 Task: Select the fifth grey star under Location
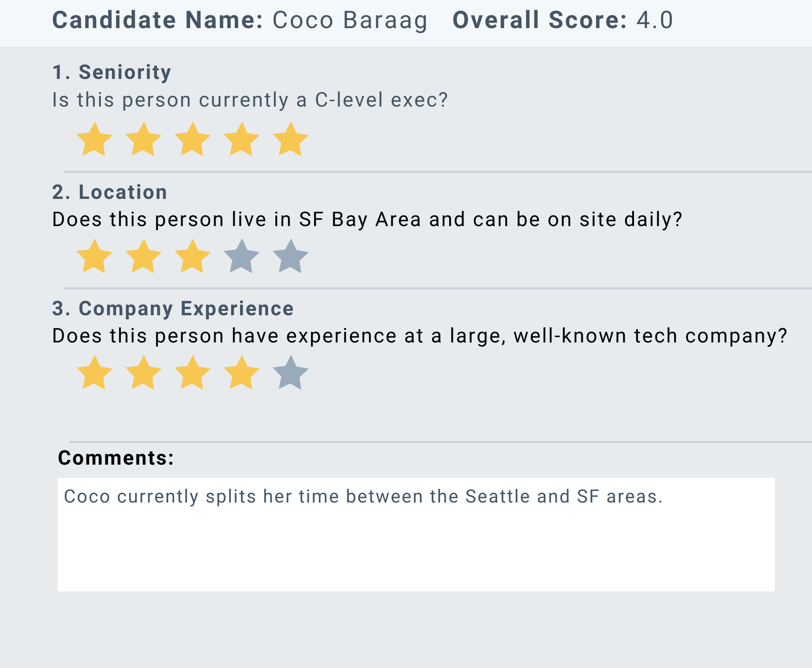click(x=290, y=256)
